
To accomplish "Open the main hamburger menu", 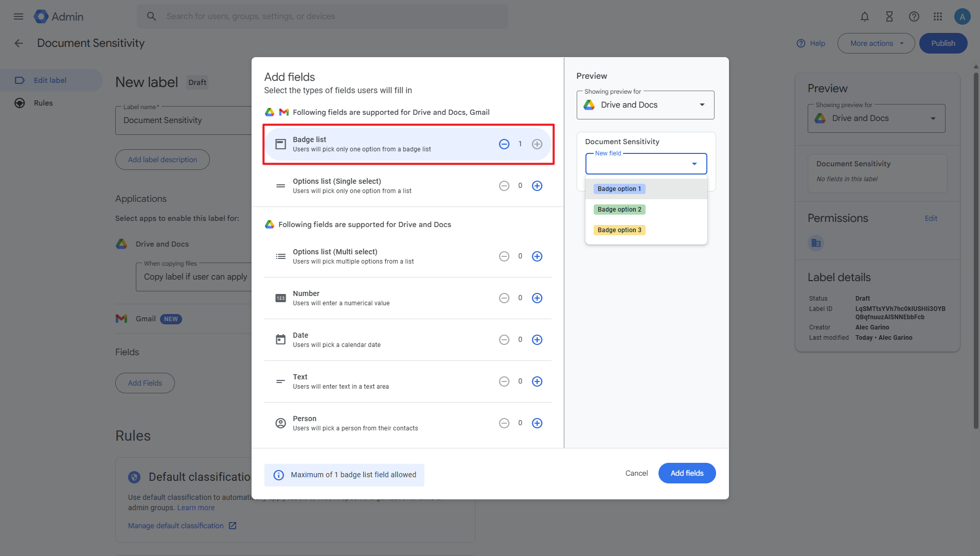I will tap(19, 16).
